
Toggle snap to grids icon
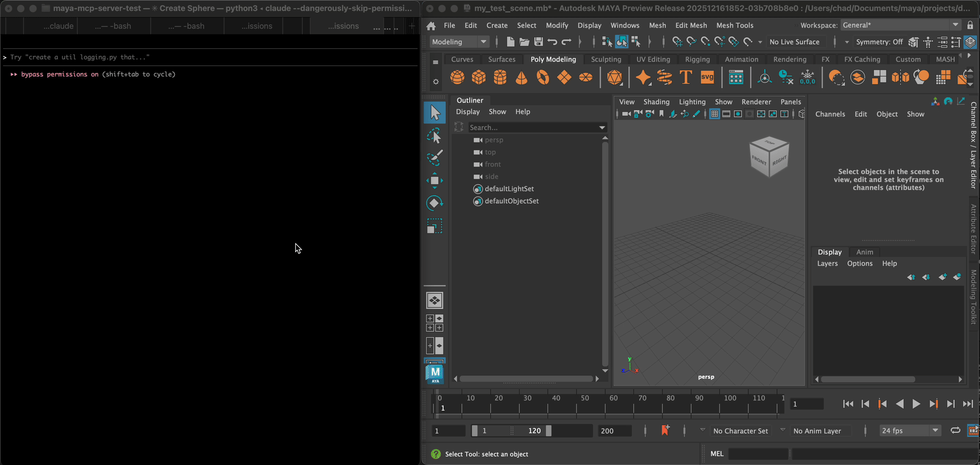pyautogui.click(x=677, y=42)
